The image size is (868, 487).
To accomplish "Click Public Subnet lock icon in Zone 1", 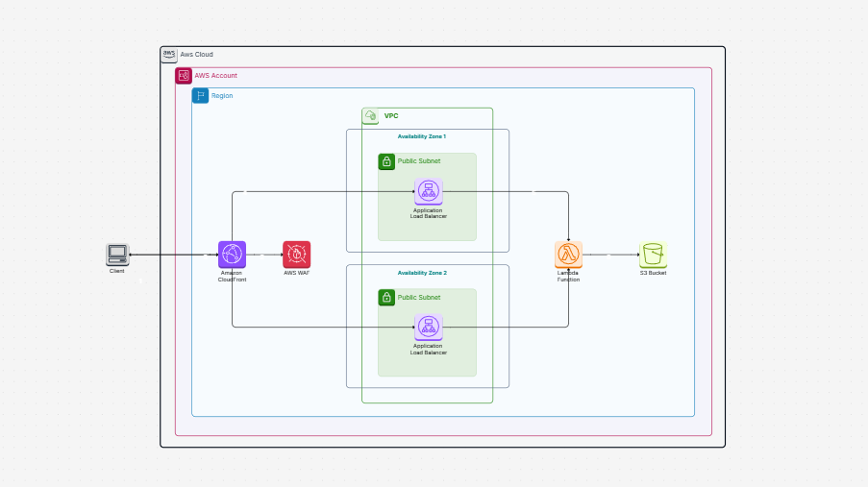I will click(386, 161).
